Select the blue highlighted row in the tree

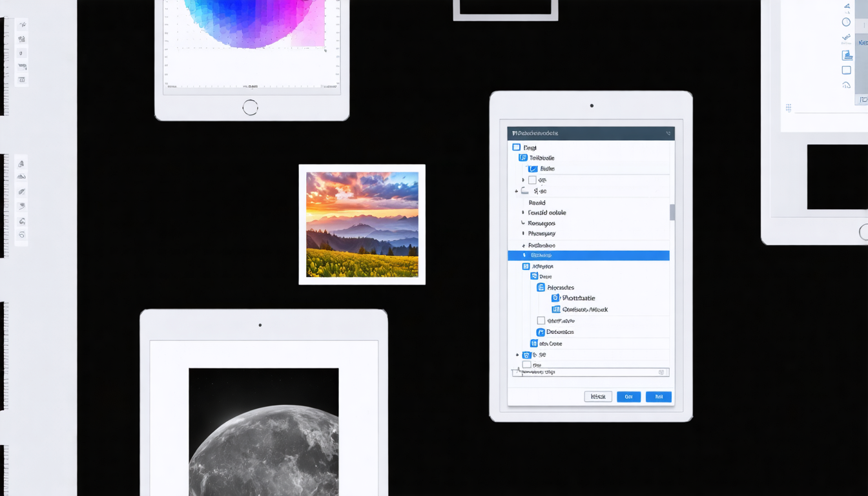click(588, 256)
